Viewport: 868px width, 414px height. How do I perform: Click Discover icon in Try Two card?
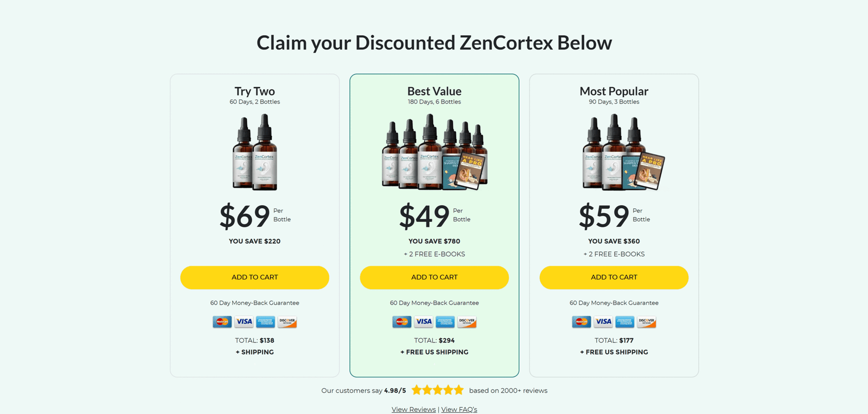(x=287, y=322)
